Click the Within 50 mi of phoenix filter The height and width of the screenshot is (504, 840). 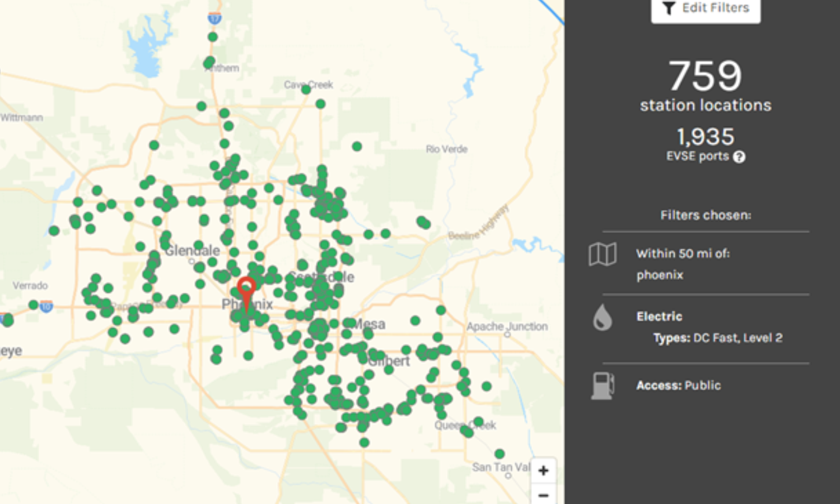(683, 264)
